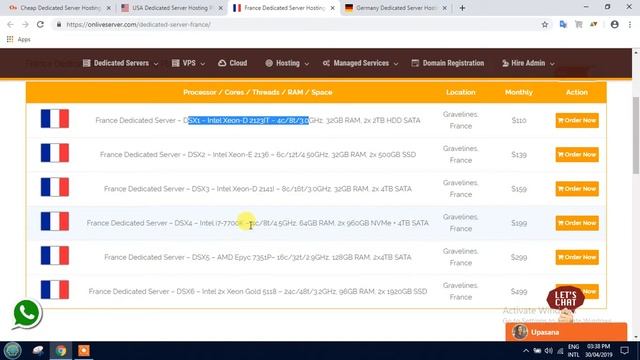Order the DSX2 server for $139

click(577, 155)
